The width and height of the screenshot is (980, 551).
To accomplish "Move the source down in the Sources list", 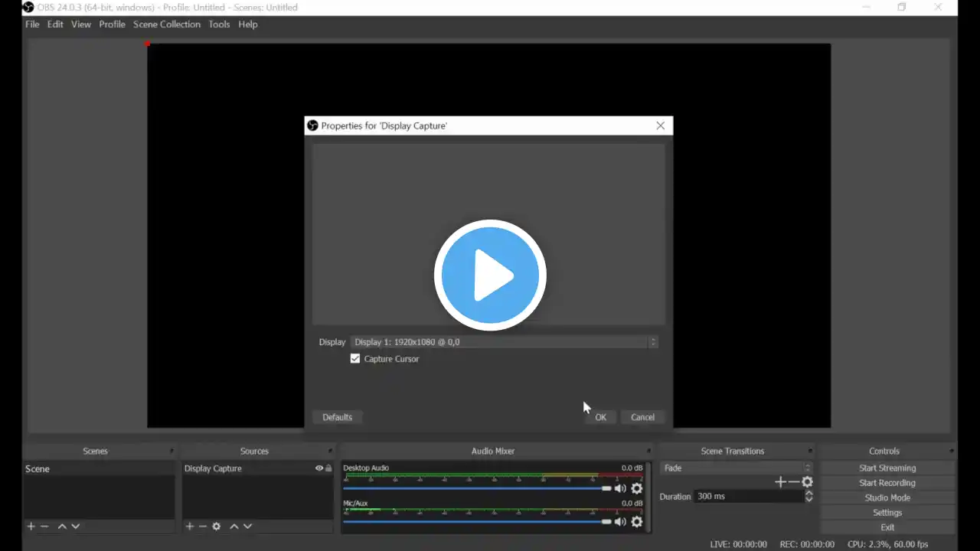I will [x=247, y=527].
